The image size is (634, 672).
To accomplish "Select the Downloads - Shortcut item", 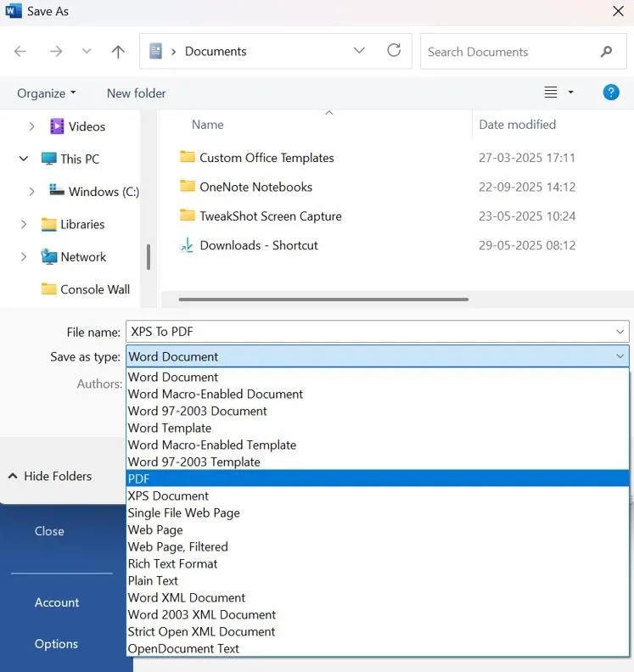I will [x=259, y=245].
